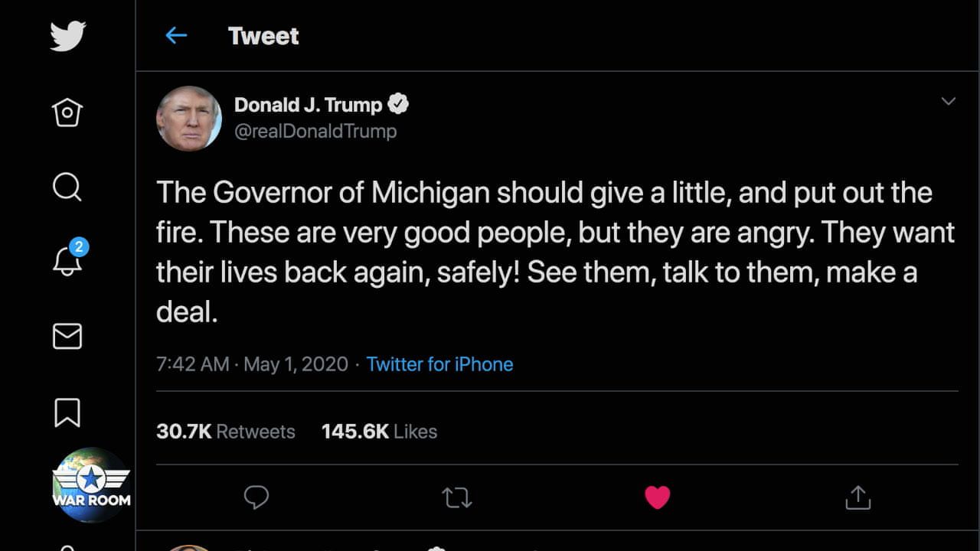
Task: View the 145.6K Likes list
Action: click(x=379, y=432)
